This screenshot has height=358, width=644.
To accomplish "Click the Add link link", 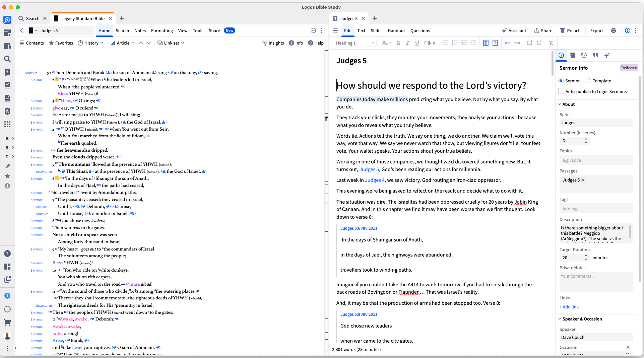I will point(569,307).
